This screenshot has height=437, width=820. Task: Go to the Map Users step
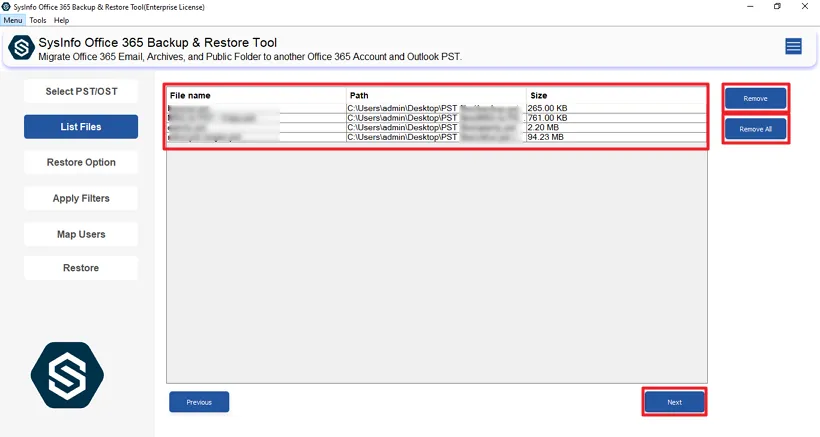pyautogui.click(x=81, y=234)
